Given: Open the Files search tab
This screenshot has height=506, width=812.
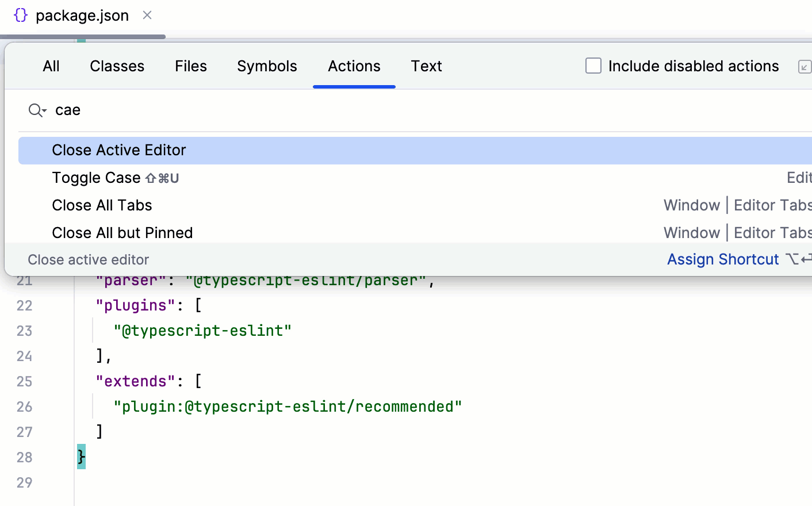Looking at the screenshot, I should [x=191, y=66].
